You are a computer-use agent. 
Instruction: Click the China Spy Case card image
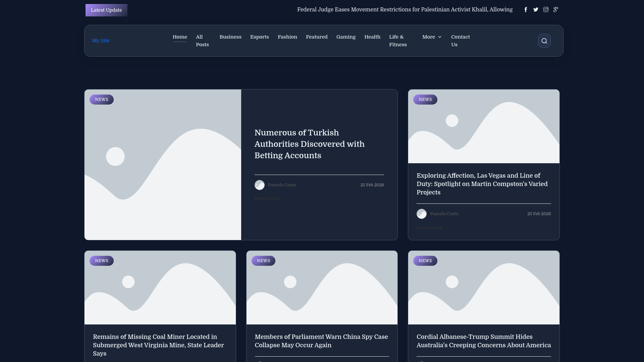click(322, 288)
